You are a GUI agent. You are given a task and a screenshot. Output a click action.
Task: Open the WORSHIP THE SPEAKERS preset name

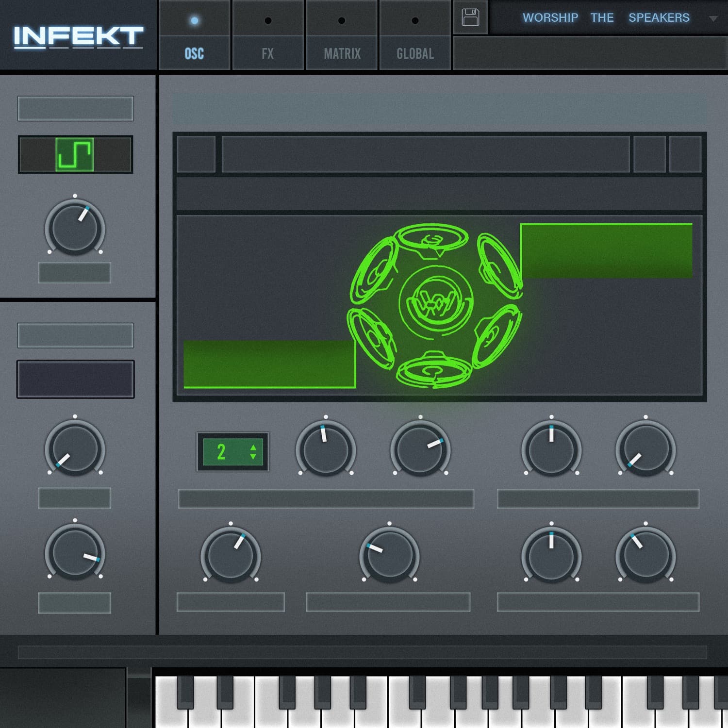(x=605, y=17)
